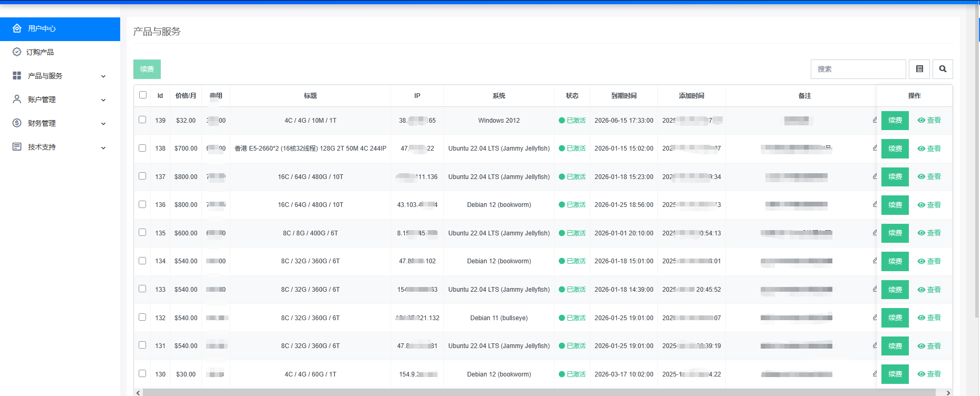This screenshot has width=980, height=396.
Task: Click the top 续费 bulk renew button
Action: point(147,69)
